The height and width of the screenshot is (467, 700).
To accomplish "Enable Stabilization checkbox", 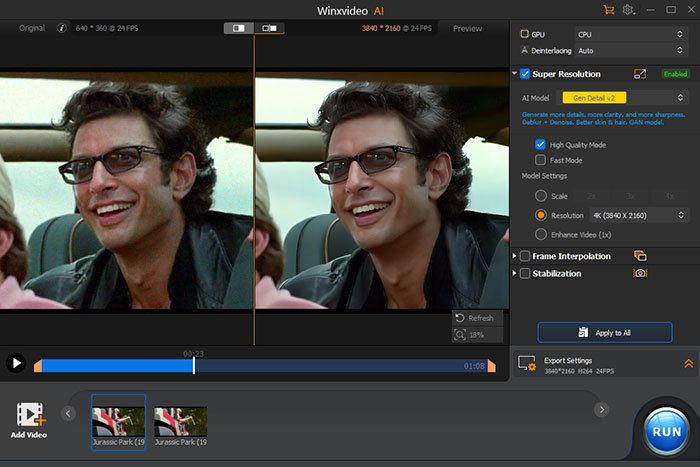I will coord(525,273).
